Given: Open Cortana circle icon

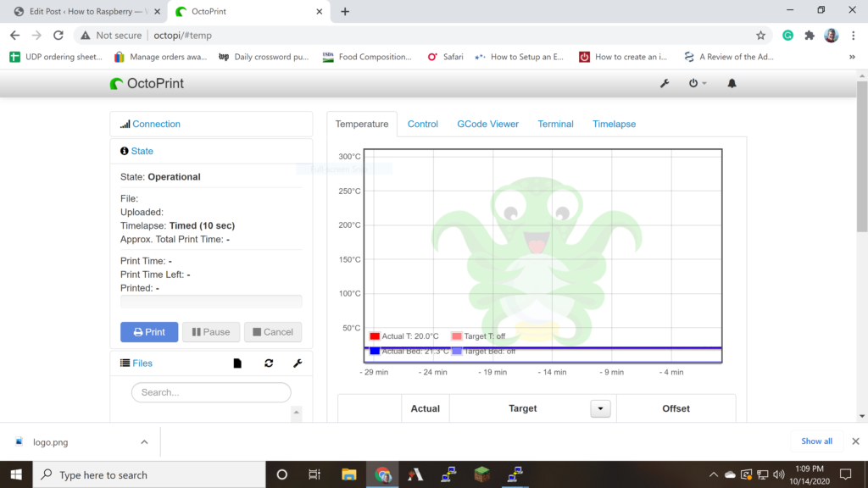Looking at the screenshot, I should coord(281,474).
